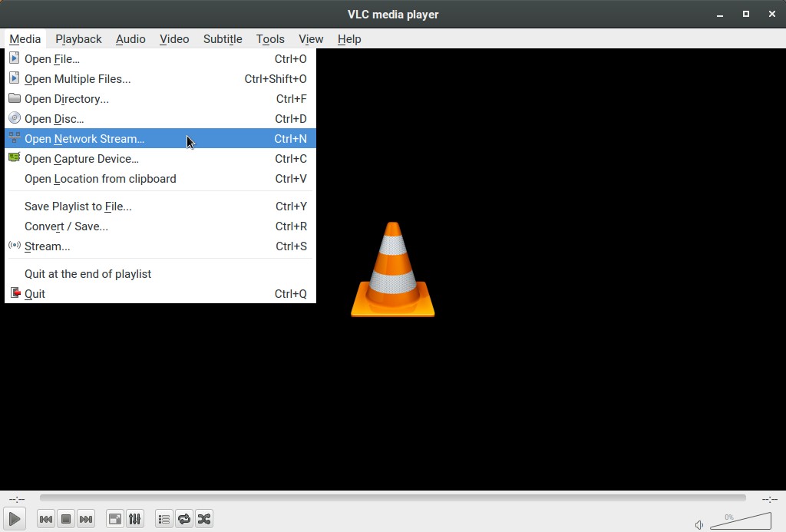Click Quit with red exit icon
Screen dimensions: 786x532
click(x=35, y=294)
